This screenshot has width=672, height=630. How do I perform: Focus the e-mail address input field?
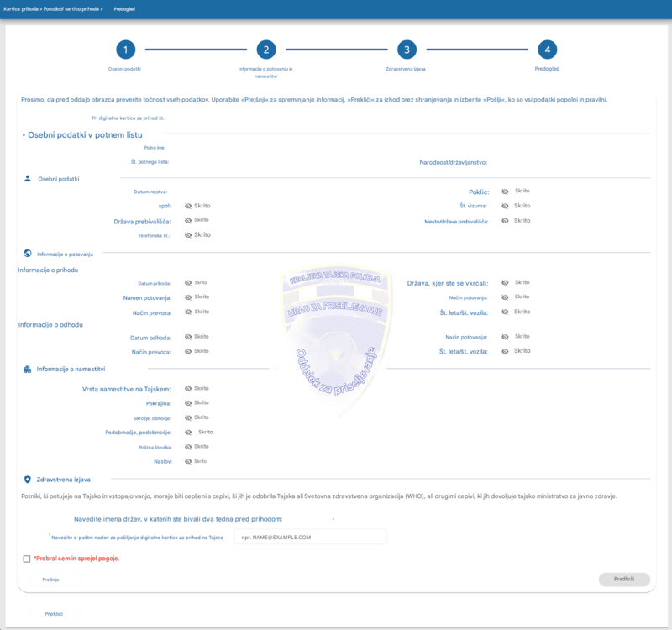pyautogui.click(x=310, y=537)
